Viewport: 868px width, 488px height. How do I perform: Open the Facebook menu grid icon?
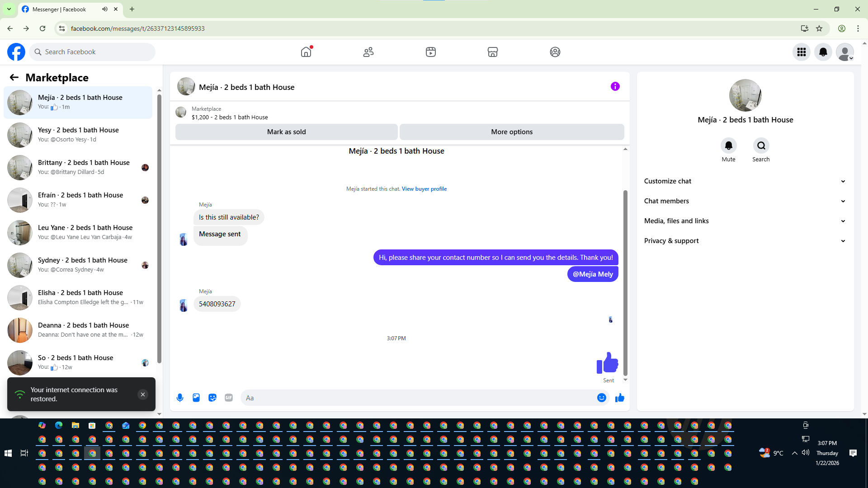802,52
